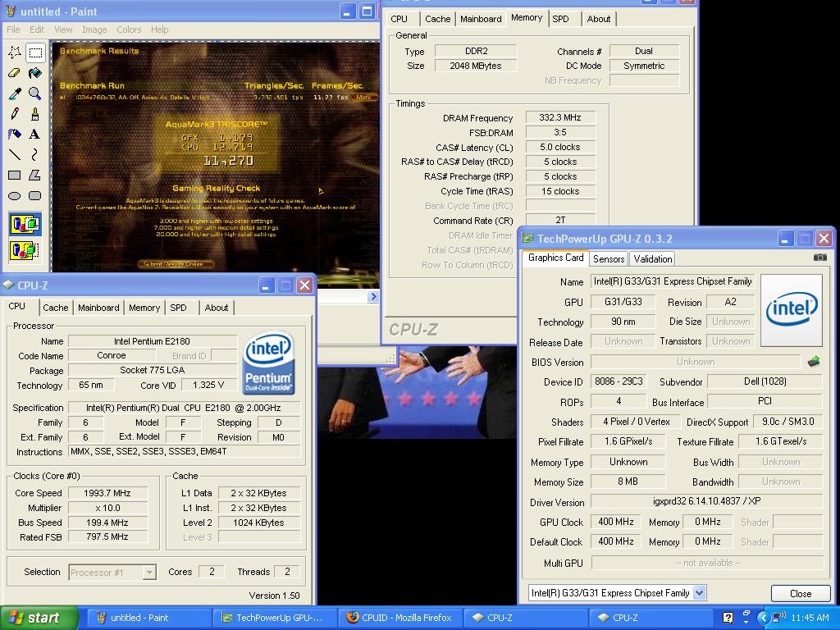Open the View menu in Paint

point(63,30)
